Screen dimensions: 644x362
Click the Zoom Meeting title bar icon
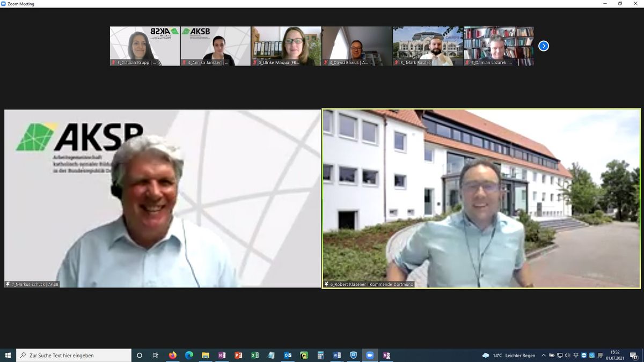pyautogui.click(x=4, y=4)
